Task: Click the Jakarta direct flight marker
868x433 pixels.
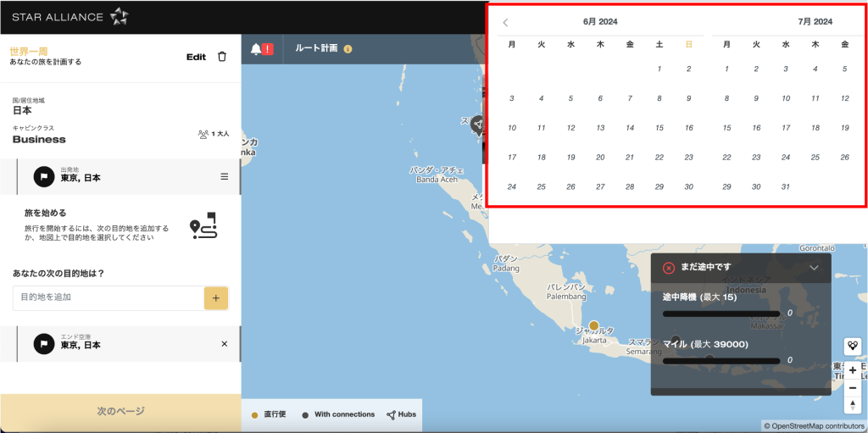Action: (594, 325)
